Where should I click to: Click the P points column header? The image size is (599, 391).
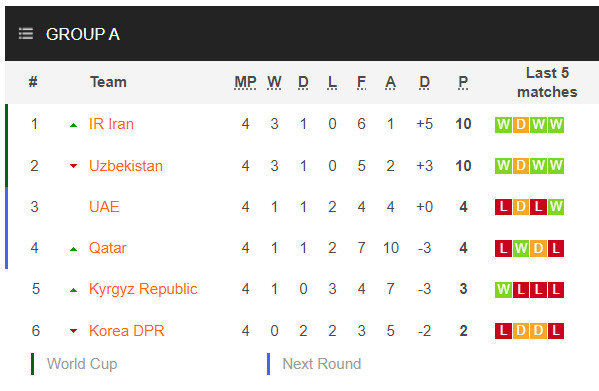click(463, 82)
